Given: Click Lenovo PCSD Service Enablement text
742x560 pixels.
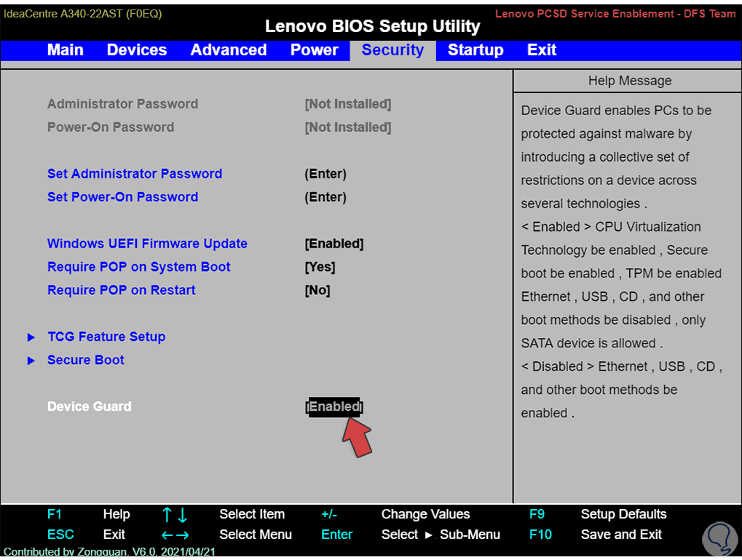Looking at the screenshot, I should pos(615,14).
